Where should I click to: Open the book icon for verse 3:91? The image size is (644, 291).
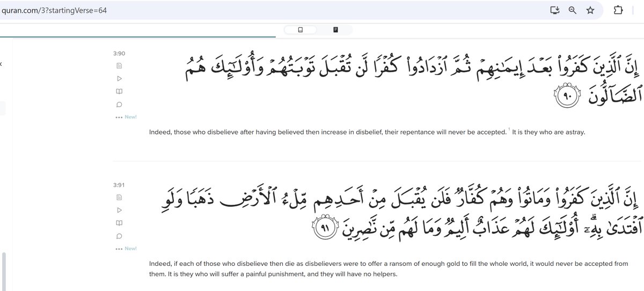[x=119, y=223]
